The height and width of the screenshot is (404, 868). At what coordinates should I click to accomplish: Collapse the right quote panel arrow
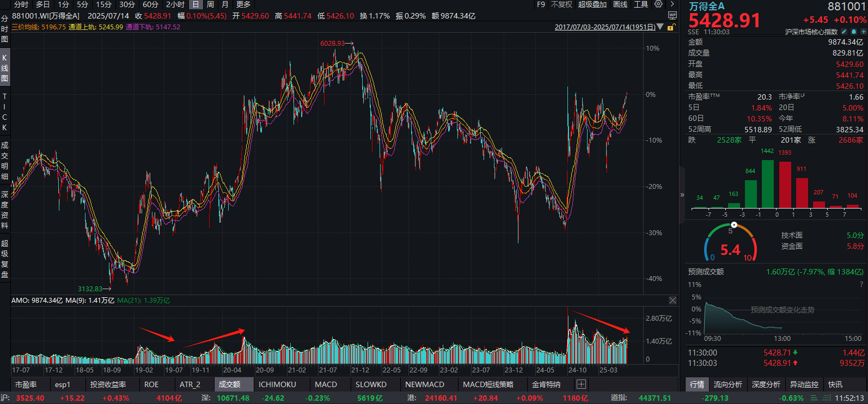pos(682,195)
